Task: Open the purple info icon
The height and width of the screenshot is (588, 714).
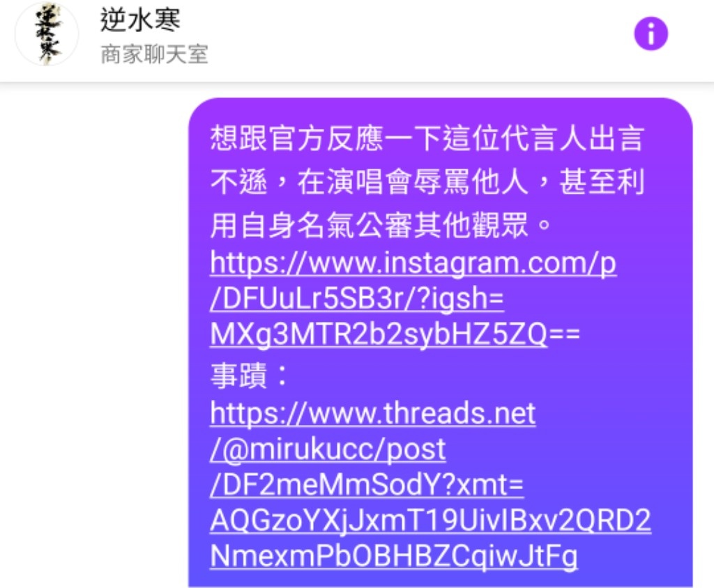Action: tap(651, 33)
